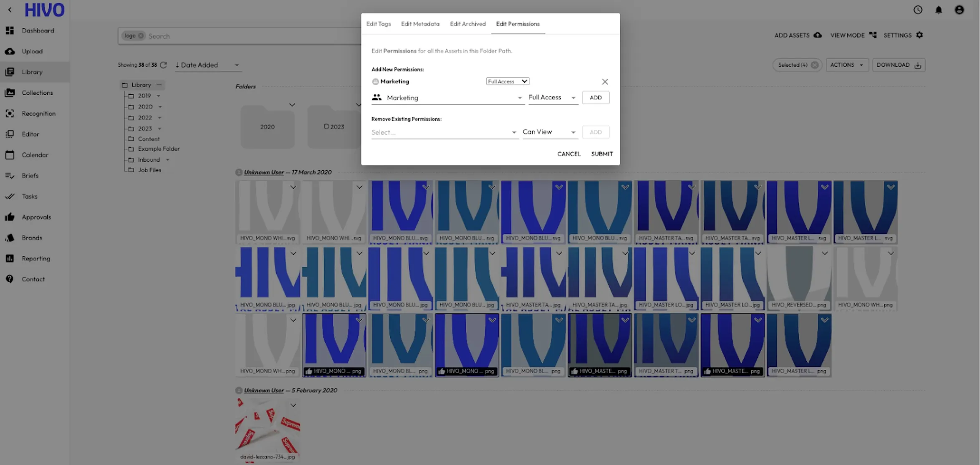Toggle selection on first HIVO_MONO WHI svg thumbnail
This screenshot has height=465, width=980.
click(x=293, y=187)
